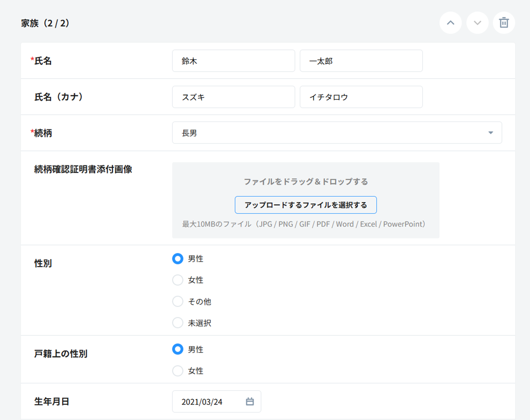The image size is (530, 420).
Task: Focus the first name field containing 一太郎
Action: coord(361,61)
